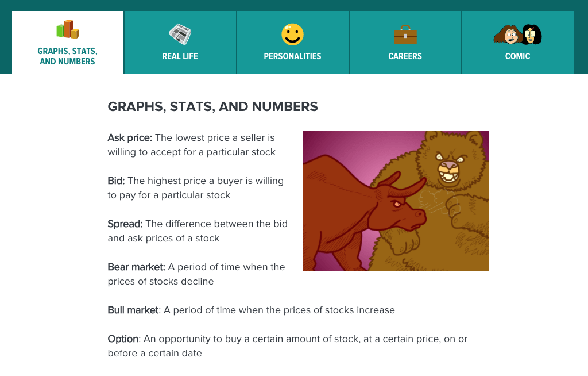The image size is (588, 376).
Task: Click the Ask price term
Action: [130, 138]
